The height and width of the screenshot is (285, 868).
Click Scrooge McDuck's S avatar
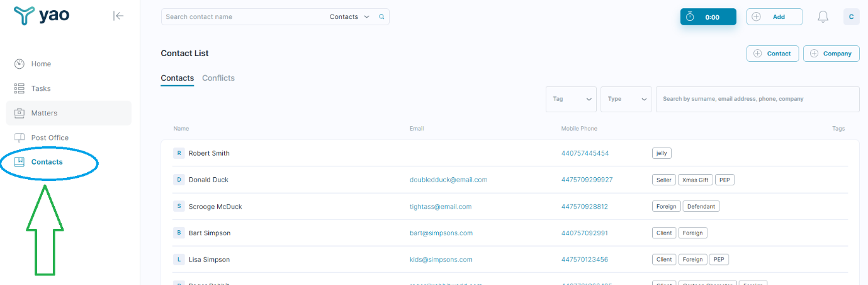point(179,206)
